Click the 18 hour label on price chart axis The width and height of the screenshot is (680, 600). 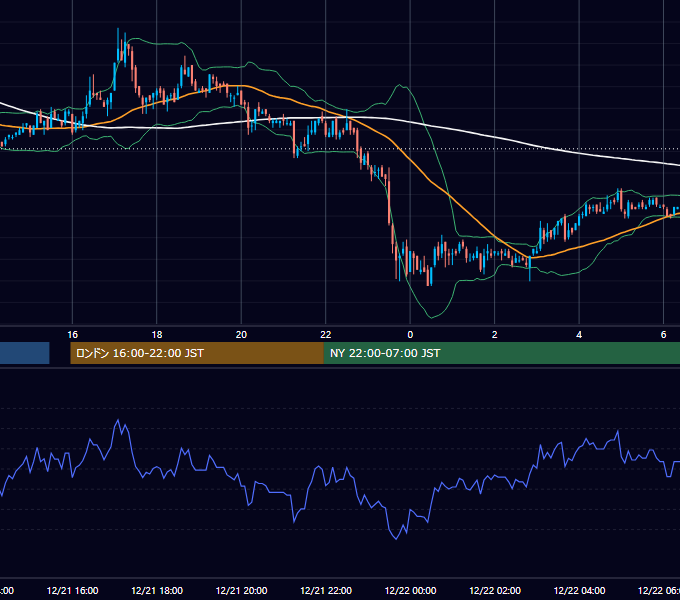[x=157, y=335]
